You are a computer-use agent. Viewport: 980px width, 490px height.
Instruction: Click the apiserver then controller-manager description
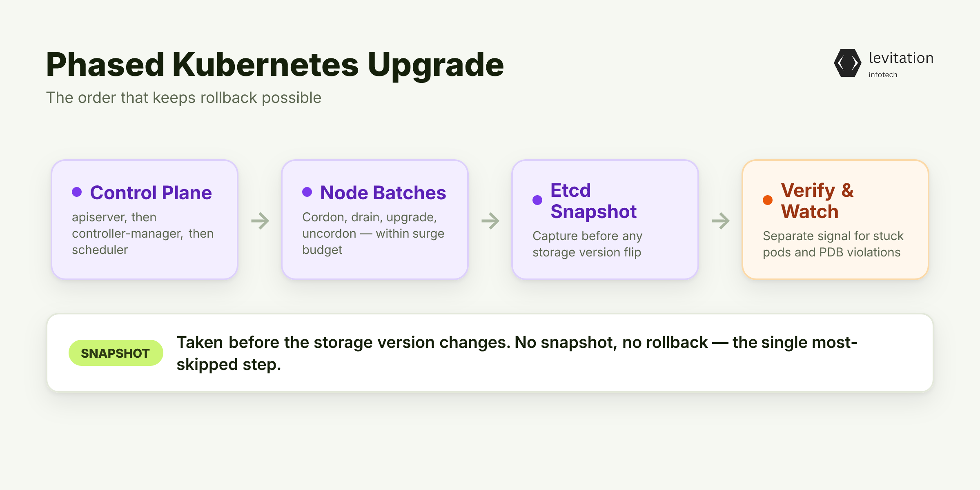143,234
